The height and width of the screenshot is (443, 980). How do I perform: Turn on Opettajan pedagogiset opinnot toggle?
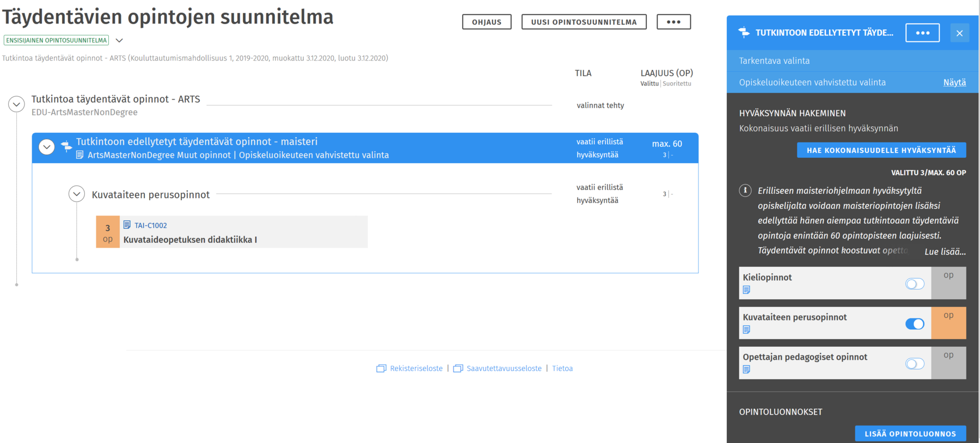pyautogui.click(x=915, y=364)
